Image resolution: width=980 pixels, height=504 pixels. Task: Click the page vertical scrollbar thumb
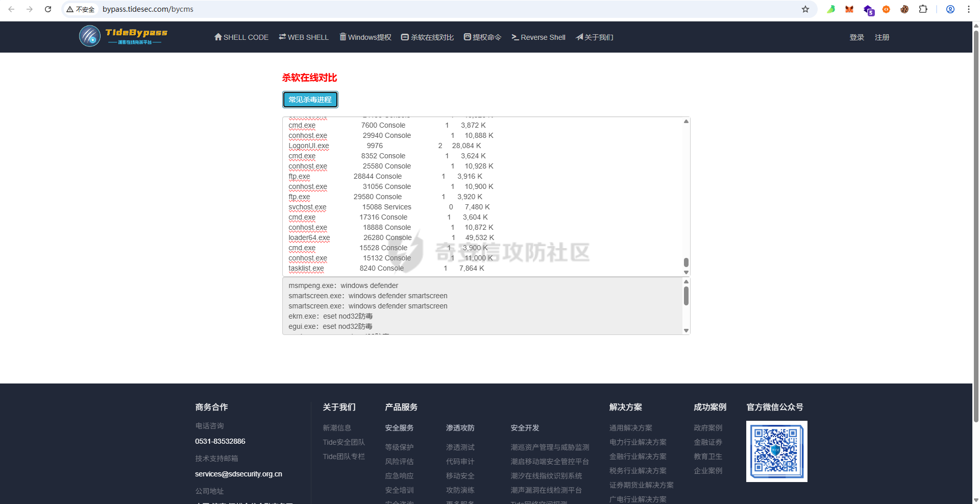tap(976, 226)
